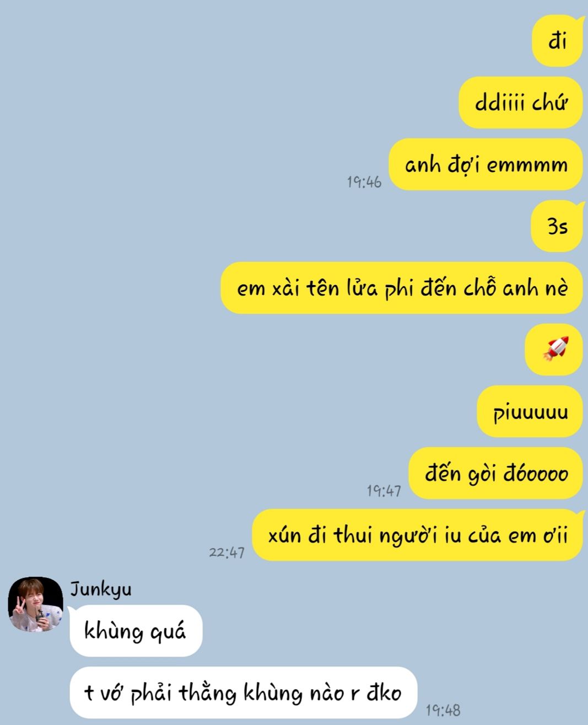Select the "anh đợi emmmm" message

(485, 164)
